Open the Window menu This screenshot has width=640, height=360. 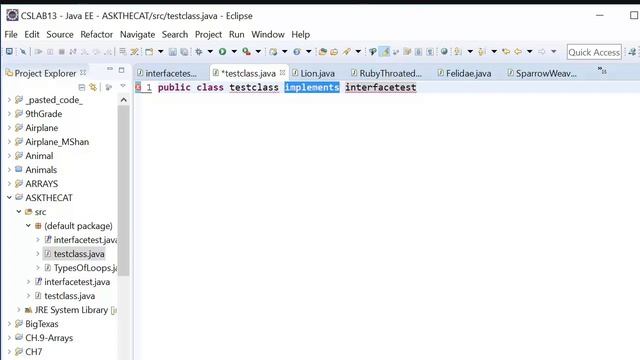click(268, 34)
